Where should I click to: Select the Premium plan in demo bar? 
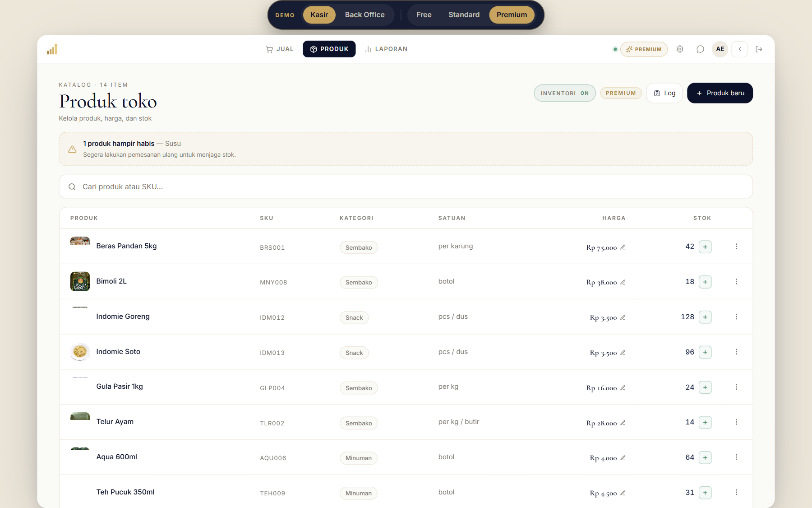point(512,15)
